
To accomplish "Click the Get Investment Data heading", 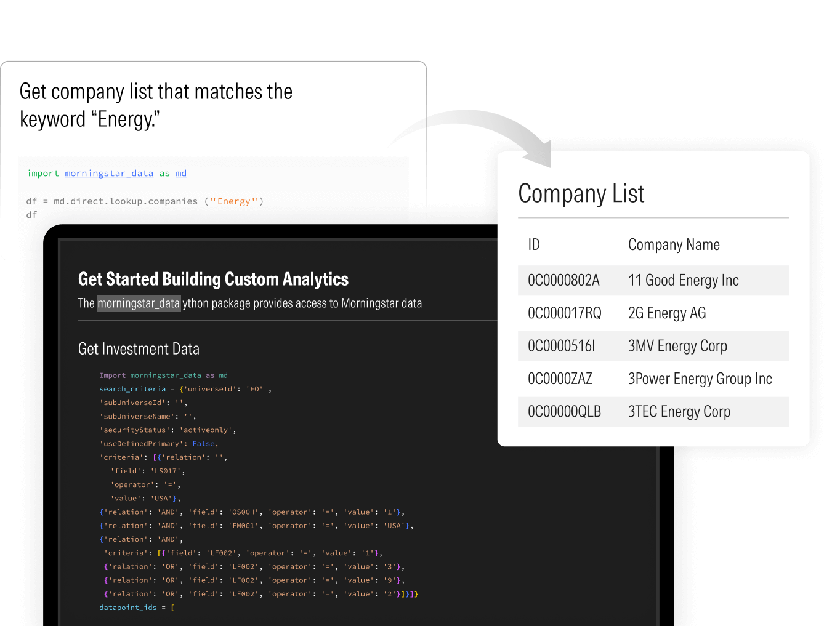I will (x=139, y=349).
